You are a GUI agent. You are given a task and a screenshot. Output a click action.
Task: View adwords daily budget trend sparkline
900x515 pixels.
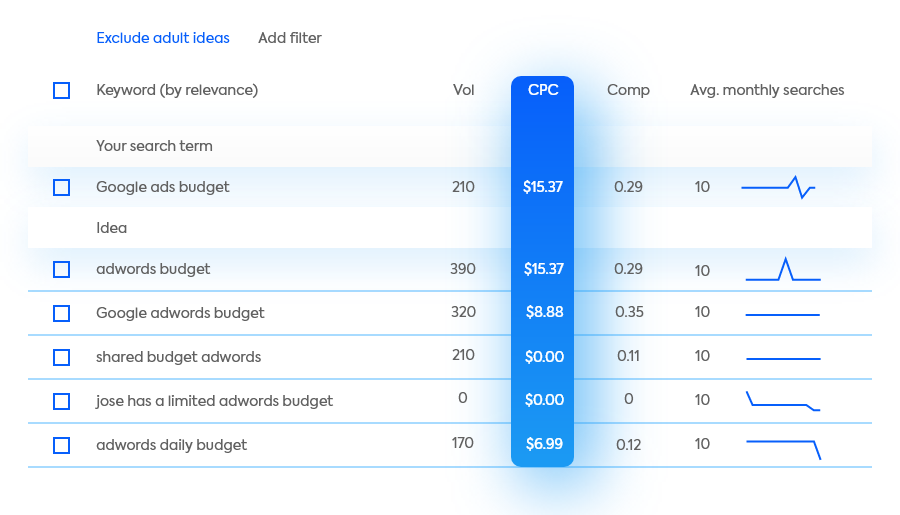click(783, 450)
